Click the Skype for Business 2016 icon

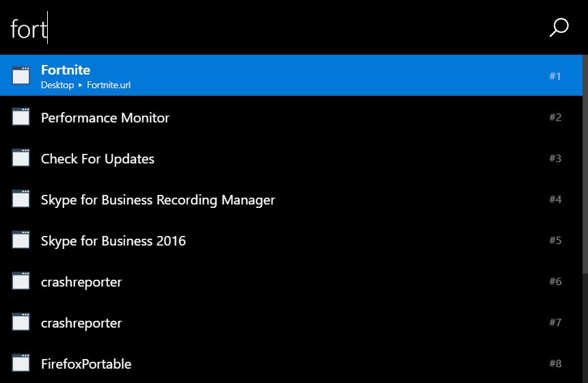point(21,239)
